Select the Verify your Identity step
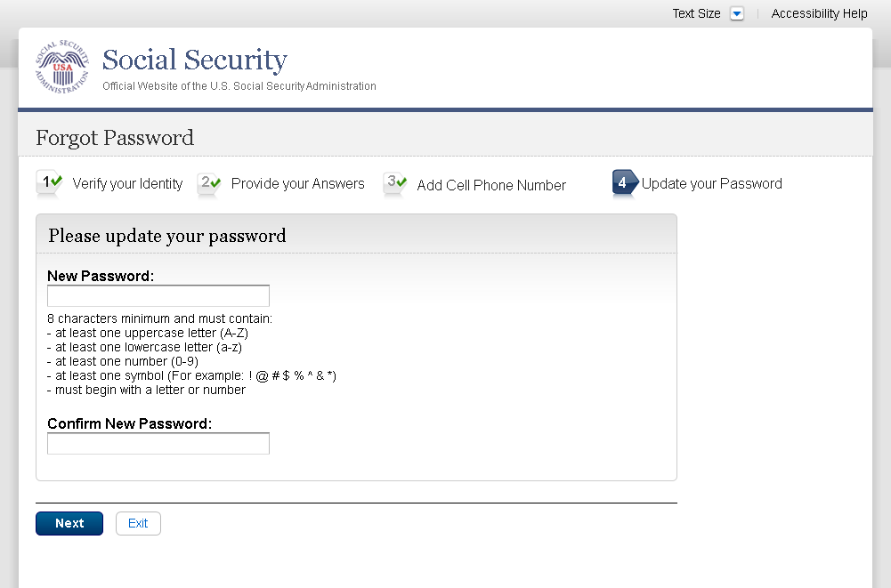 [127, 184]
